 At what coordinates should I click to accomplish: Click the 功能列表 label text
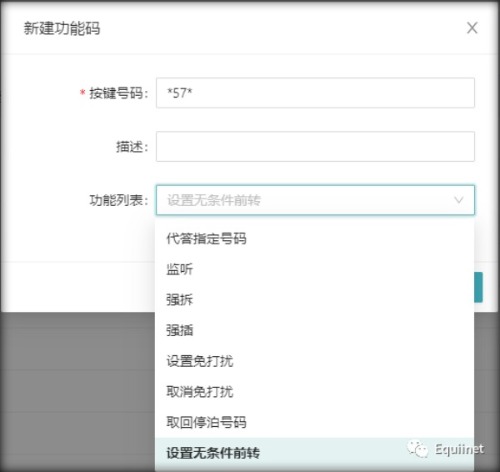pyautogui.click(x=119, y=200)
